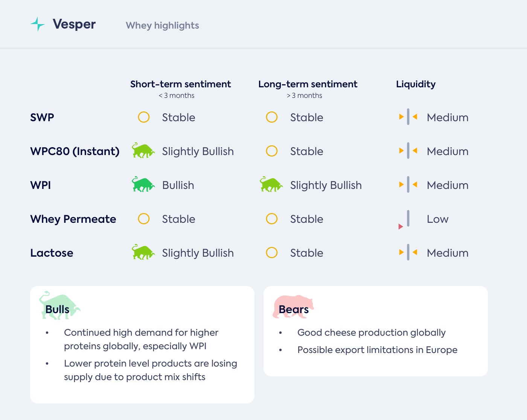Click the Lactose long-term Stable circle
527x420 pixels.
tap(272, 253)
